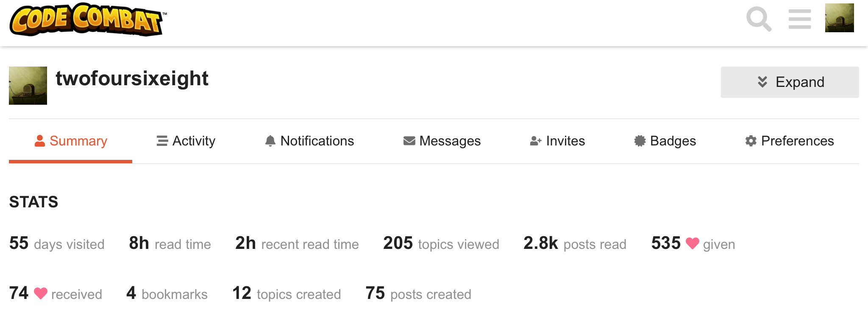Click the search magnifier icon
Image resolution: width=868 pixels, height=332 pixels.
click(759, 19)
